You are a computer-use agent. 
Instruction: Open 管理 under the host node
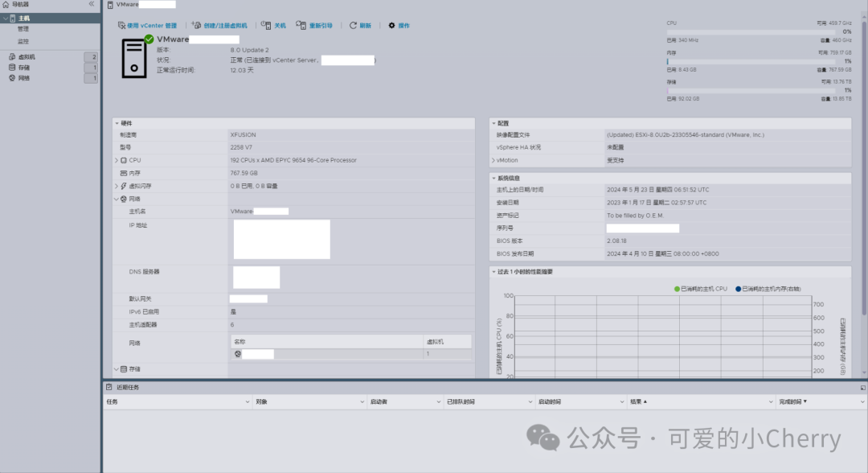(x=23, y=29)
